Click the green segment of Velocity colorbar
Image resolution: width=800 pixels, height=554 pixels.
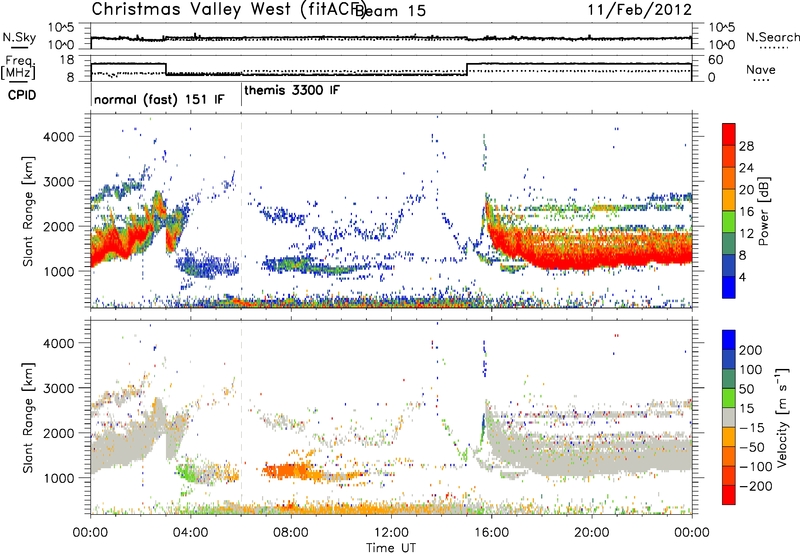(729, 398)
